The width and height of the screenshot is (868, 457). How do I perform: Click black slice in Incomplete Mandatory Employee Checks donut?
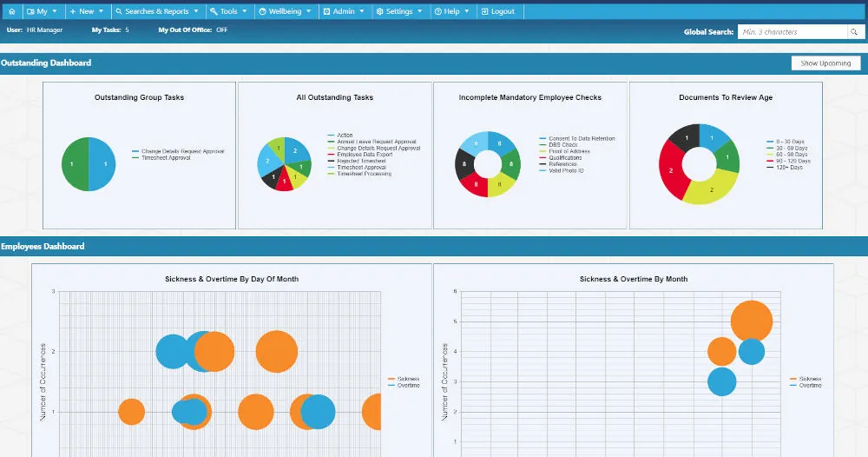[464, 164]
